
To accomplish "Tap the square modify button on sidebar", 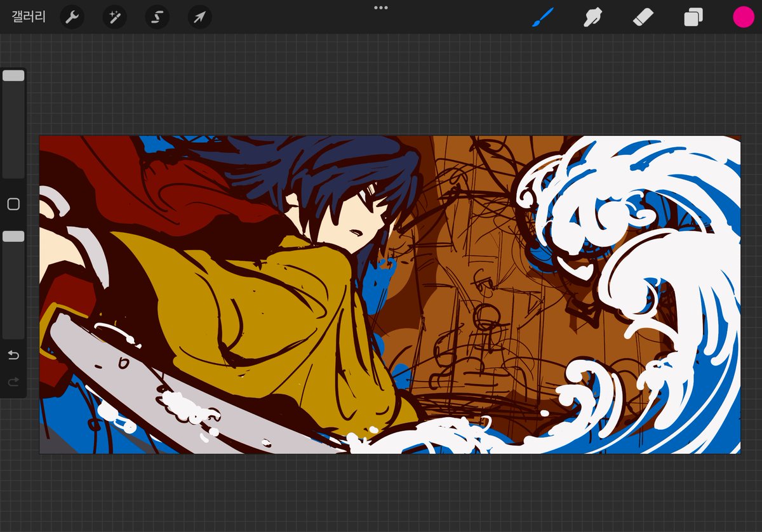I will 13,204.
